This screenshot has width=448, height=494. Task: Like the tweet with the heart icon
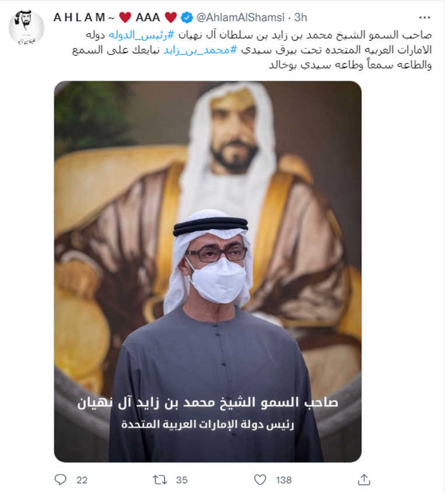pos(260,480)
